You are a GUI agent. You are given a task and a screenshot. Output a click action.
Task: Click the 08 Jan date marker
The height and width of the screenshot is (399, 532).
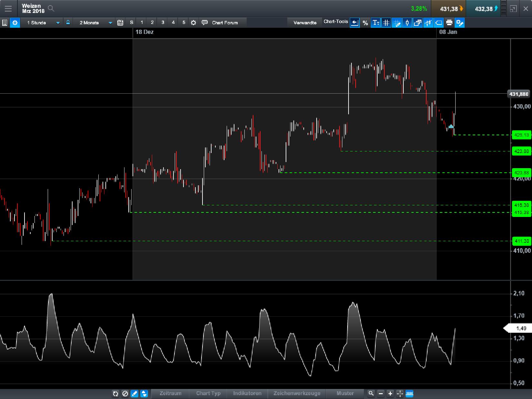click(x=448, y=32)
